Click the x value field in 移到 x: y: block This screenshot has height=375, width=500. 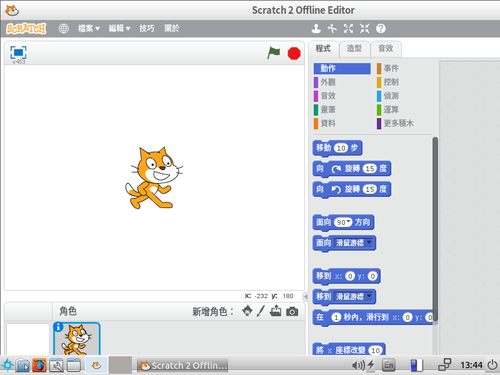coord(350,276)
